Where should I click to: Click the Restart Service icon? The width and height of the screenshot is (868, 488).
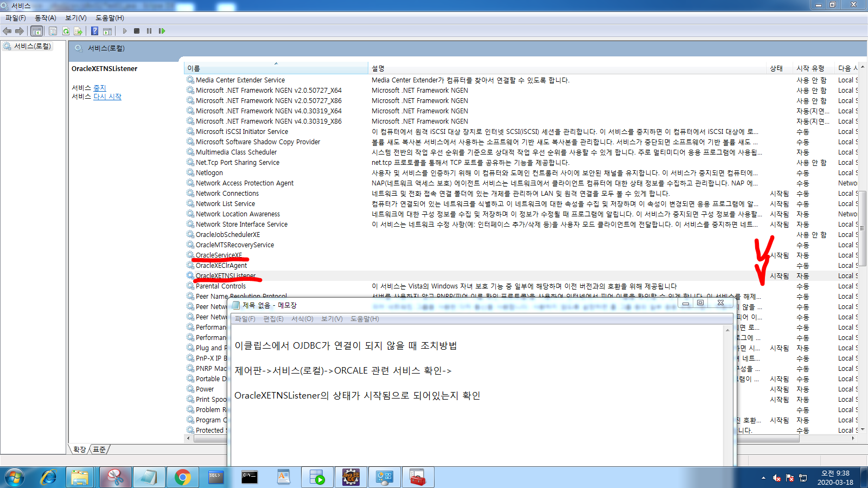pos(162,31)
